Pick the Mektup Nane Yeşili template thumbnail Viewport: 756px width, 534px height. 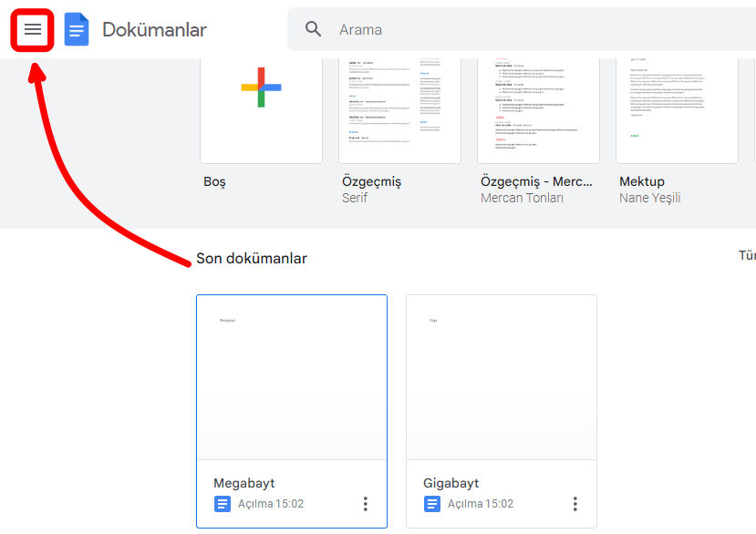(677, 109)
